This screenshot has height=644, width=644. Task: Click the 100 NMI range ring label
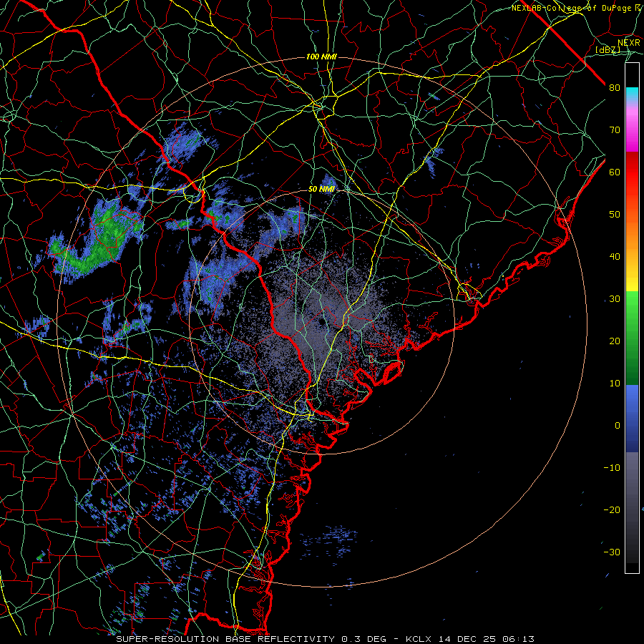coord(321,57)
